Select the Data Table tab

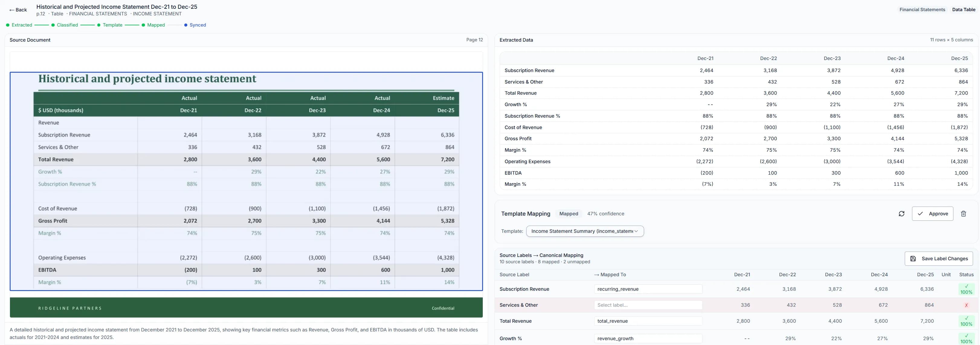coord(964,9)
